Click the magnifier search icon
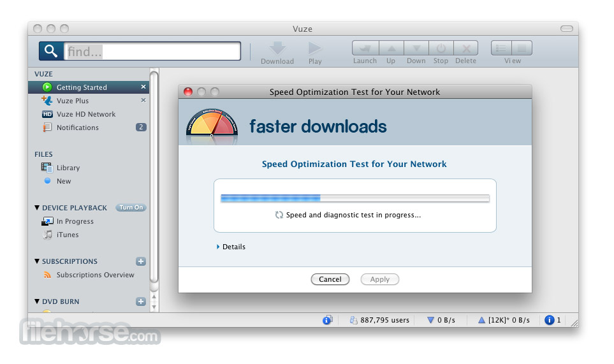This screenshot has height=364, width=614. click(51, 51)
